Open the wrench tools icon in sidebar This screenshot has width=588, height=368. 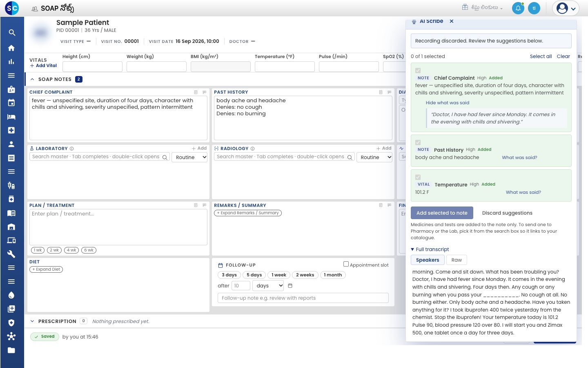click(11, 254)
